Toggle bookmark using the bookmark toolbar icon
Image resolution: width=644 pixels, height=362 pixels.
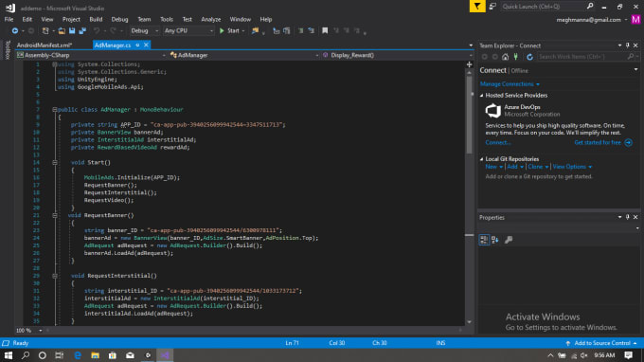pyautogui.click(x=325, y=31)
